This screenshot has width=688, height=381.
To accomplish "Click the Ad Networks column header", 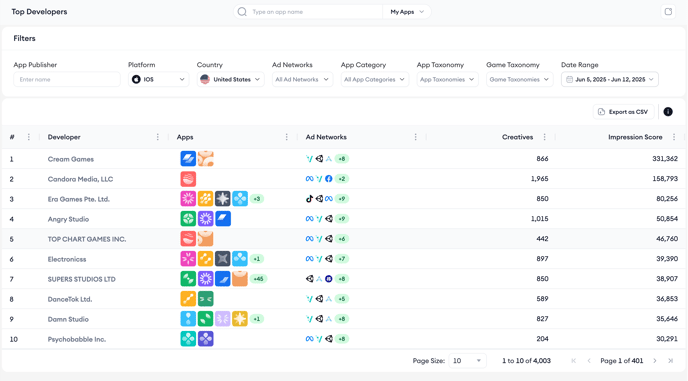I will click(326, 137).
